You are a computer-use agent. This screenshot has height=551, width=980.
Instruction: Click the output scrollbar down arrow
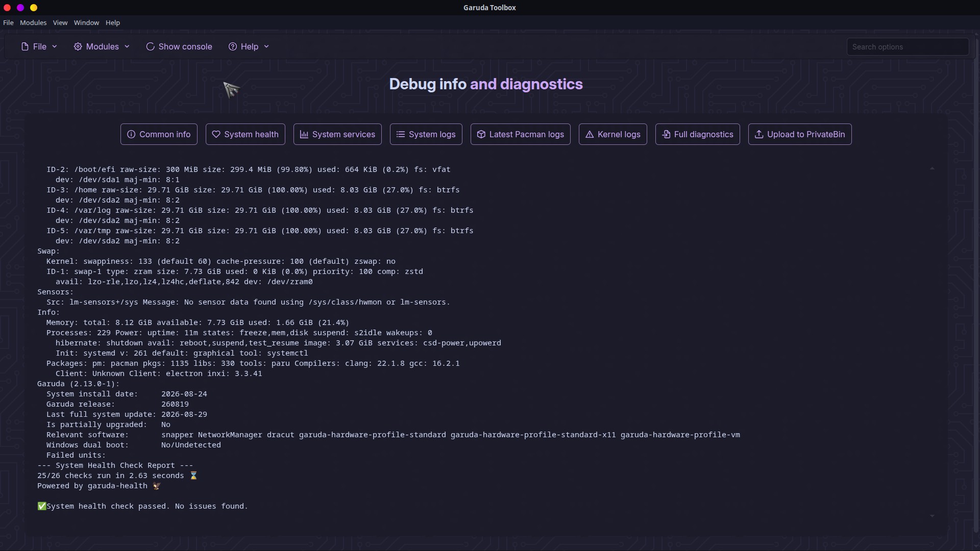coord(932,516)
